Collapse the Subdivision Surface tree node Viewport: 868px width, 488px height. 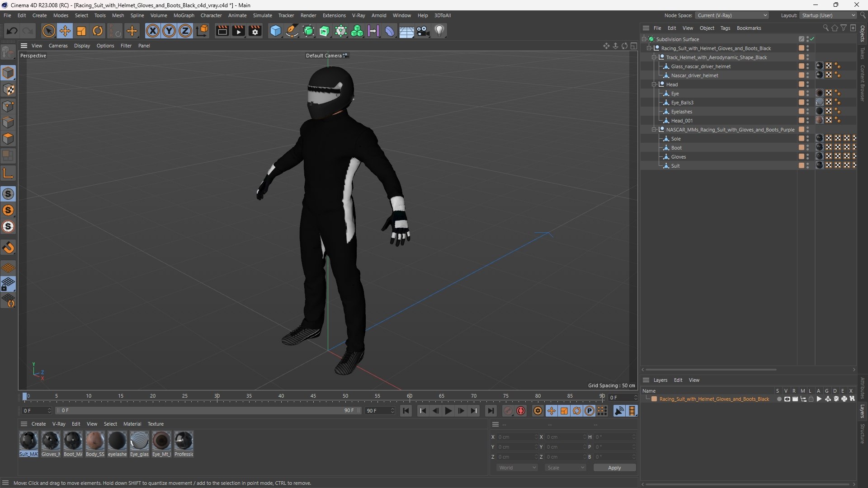(644, 39)
